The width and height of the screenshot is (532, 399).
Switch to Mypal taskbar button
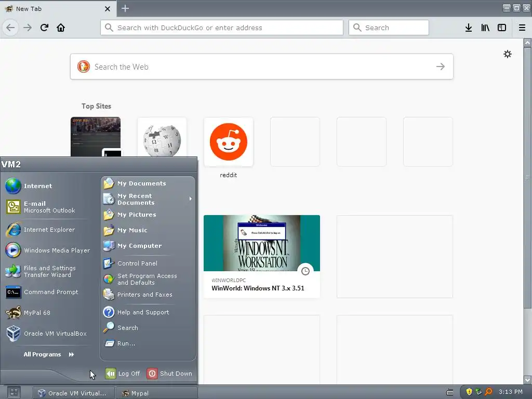(x=157, y=393)
